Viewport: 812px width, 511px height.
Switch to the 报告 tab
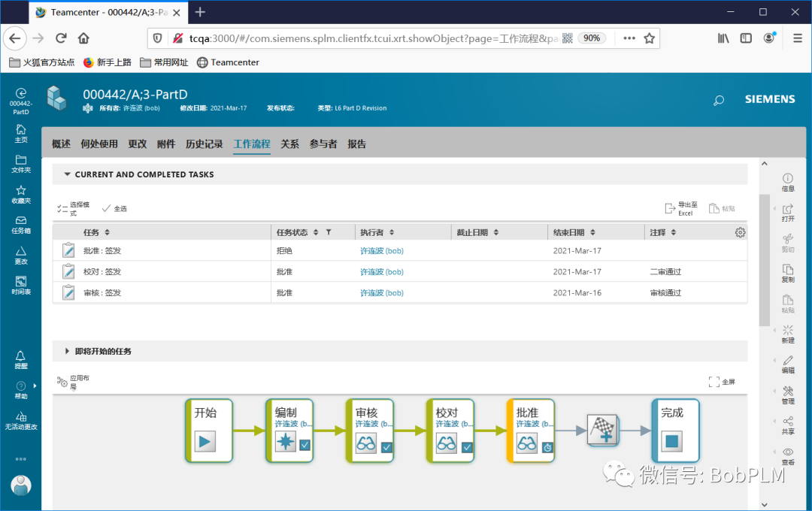(x=356, y=144)
